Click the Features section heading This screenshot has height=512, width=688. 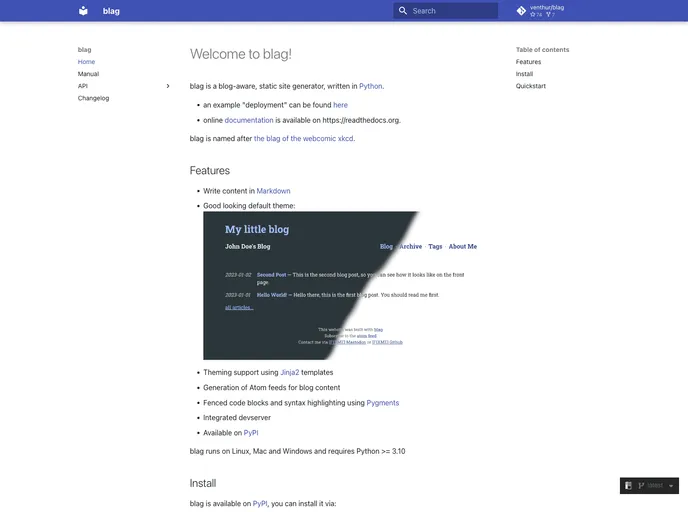(x=210, y=170)
